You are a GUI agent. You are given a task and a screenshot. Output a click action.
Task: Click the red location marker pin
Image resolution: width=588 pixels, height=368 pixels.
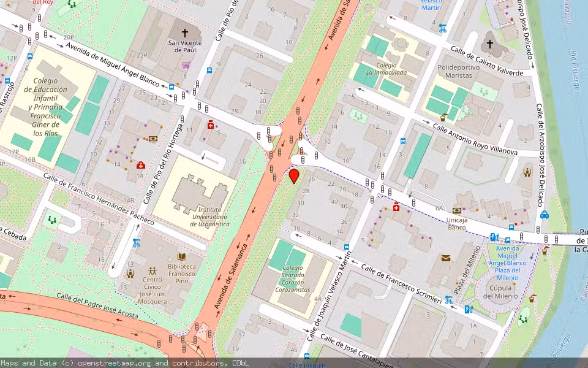pyautogui.click(x=294, y=176)
